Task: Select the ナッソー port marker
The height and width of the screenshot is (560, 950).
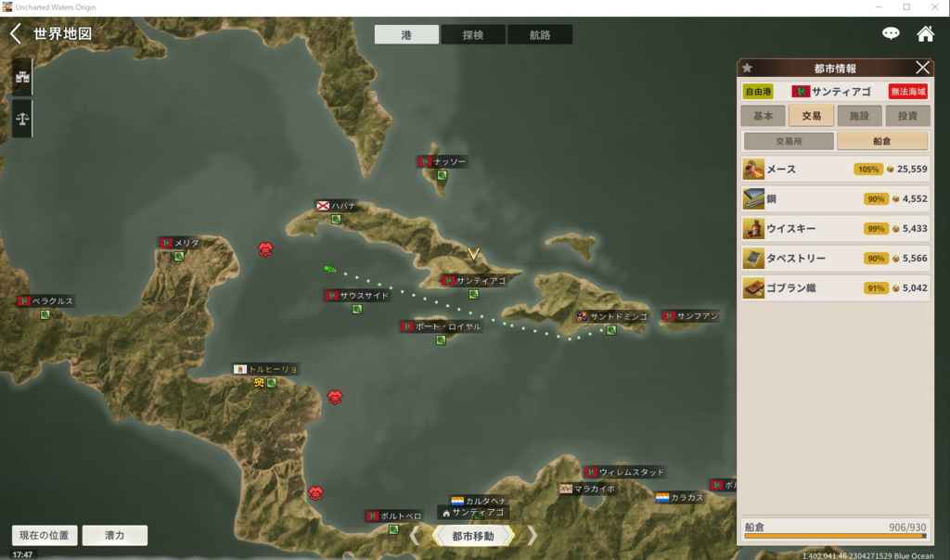Action: click(x=443, y=175)
